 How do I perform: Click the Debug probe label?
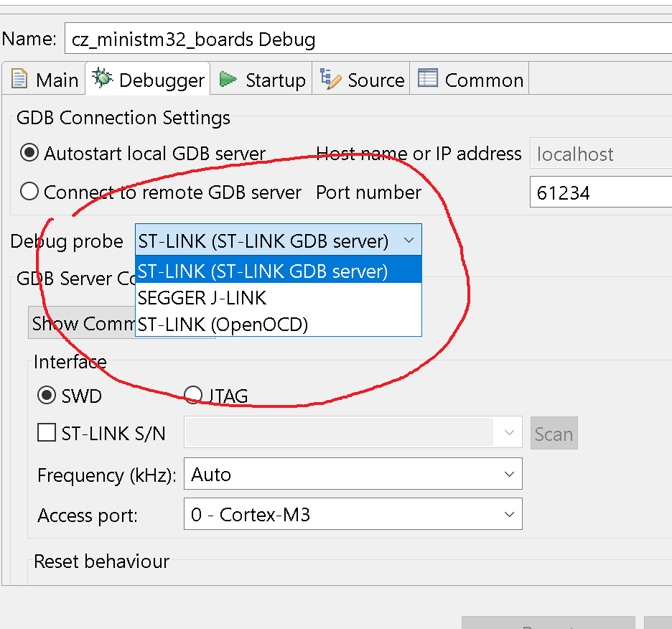tap(67, 241)
